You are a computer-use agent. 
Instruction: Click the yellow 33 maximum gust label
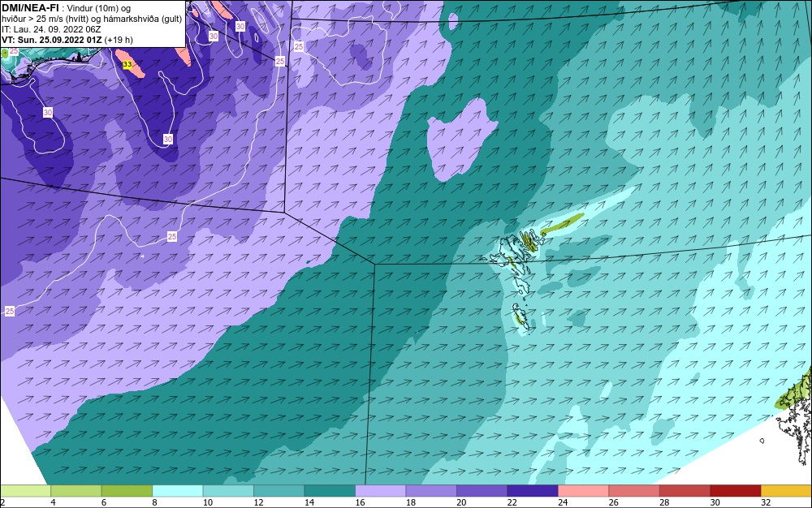tap(127, 65)
